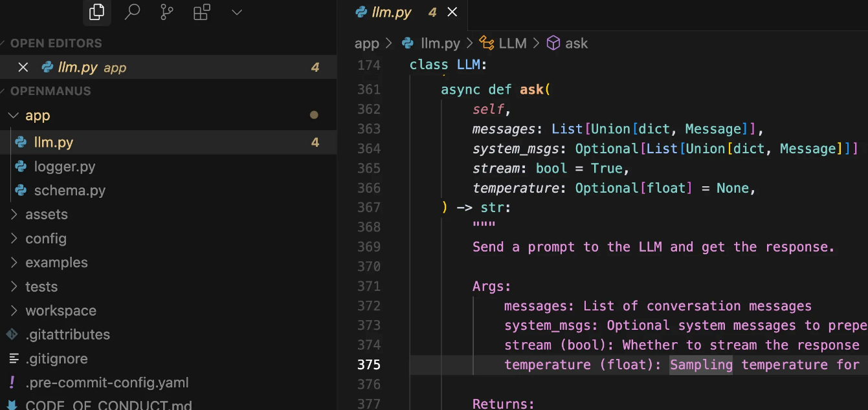Close the llm.py editor tab

pos(452,12)
